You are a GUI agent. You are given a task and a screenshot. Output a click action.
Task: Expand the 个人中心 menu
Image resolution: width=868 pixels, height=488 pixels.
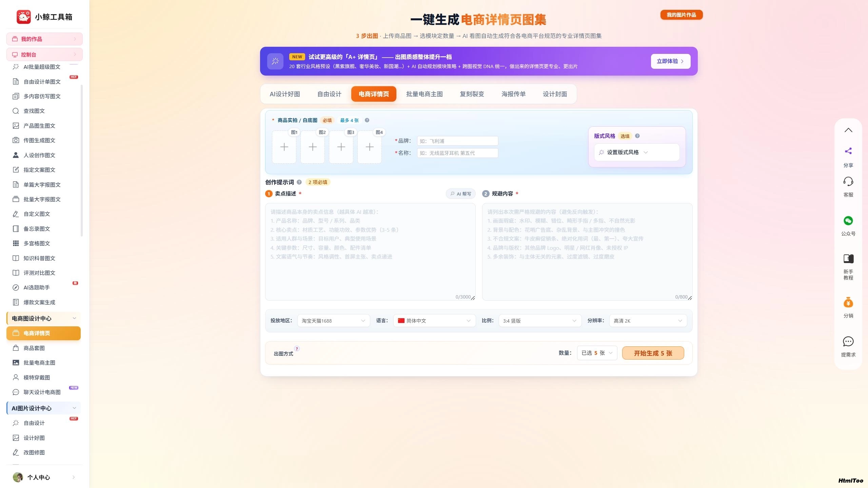(44, 477)
